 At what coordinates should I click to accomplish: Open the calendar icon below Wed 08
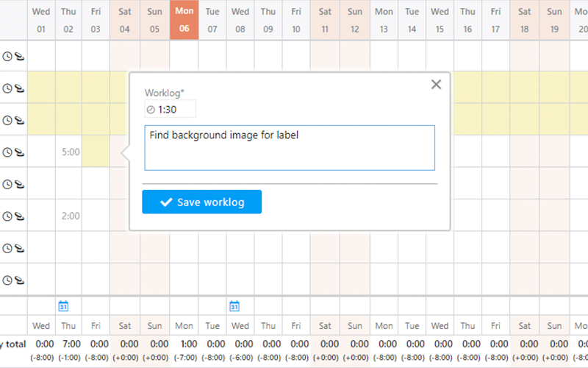click(234, 306)
